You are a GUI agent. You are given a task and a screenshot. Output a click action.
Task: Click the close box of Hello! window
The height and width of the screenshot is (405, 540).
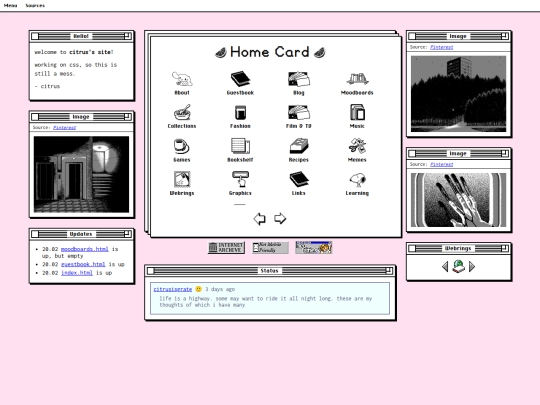click(x=35, y=36)
